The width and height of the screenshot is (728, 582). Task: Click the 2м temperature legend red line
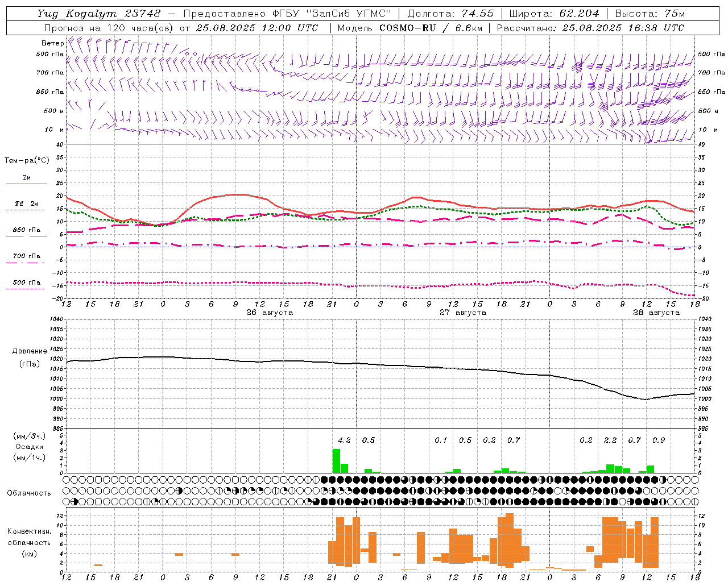[26, 184]
